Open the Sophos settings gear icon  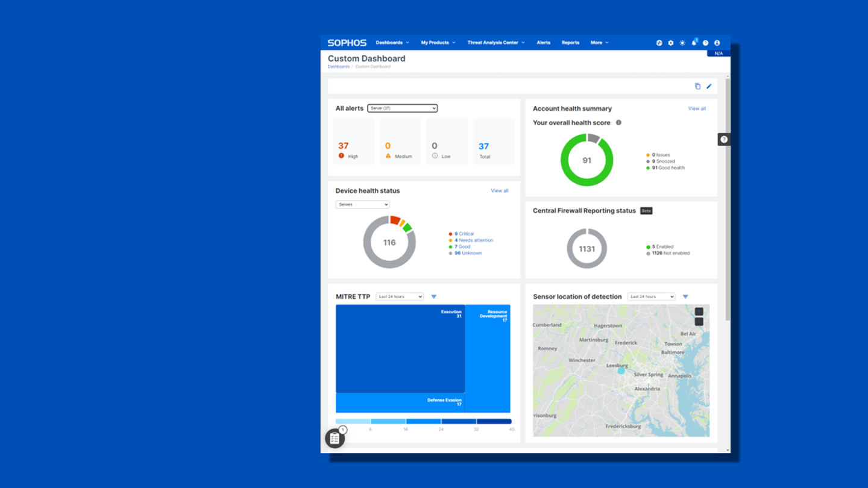tap(670, 43)
